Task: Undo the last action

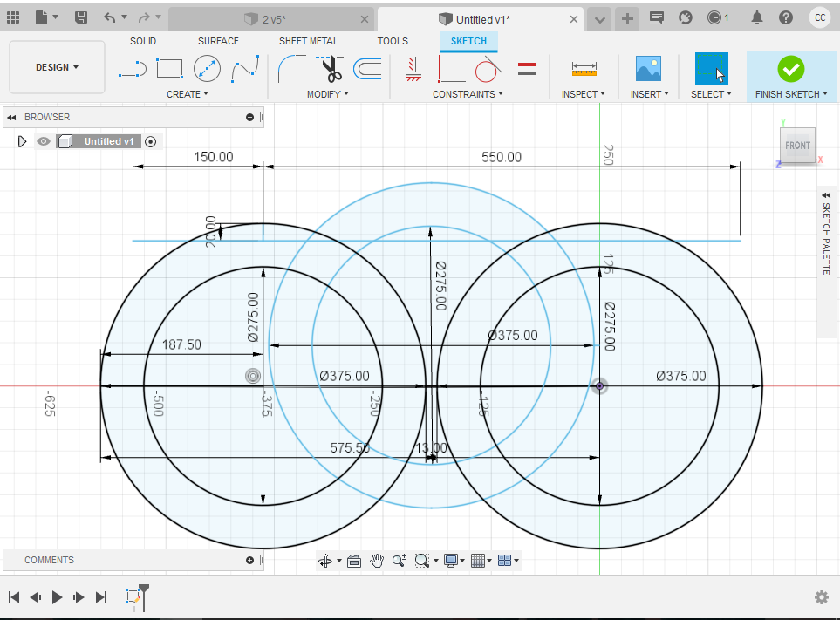Action: (x=110, y=17)
